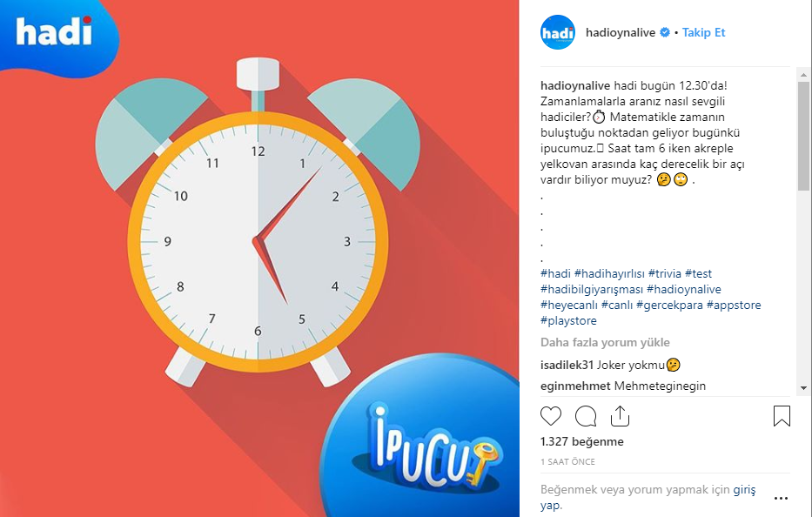
Task: Click the giriş yap login link
Action: [648, 497]
